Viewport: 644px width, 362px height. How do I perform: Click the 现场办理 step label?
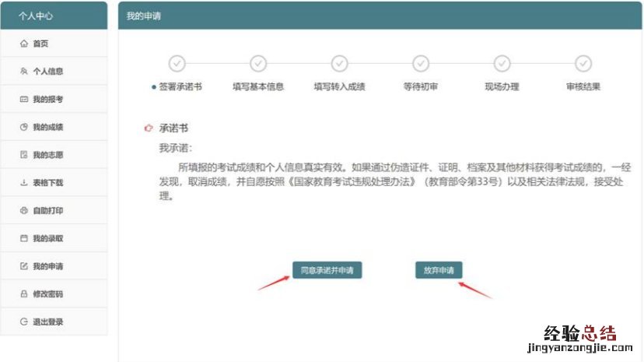pos(502,86)
